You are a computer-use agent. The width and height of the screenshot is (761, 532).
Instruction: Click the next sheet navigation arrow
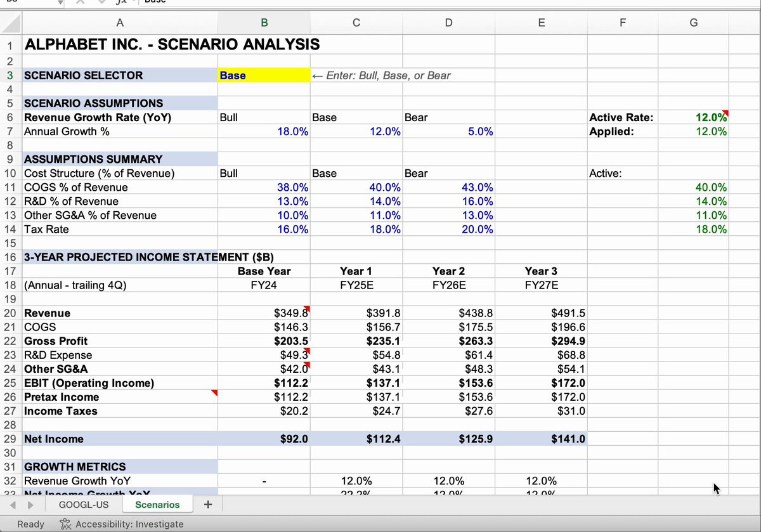click(x=30, y=505)
